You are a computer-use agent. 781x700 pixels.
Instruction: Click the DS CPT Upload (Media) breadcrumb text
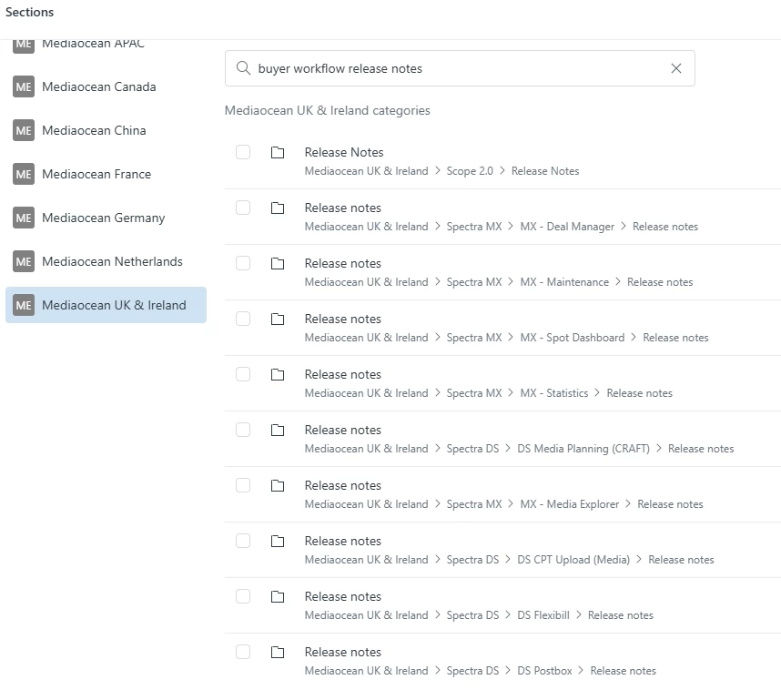pyautogui.click(x=573, y=560)
